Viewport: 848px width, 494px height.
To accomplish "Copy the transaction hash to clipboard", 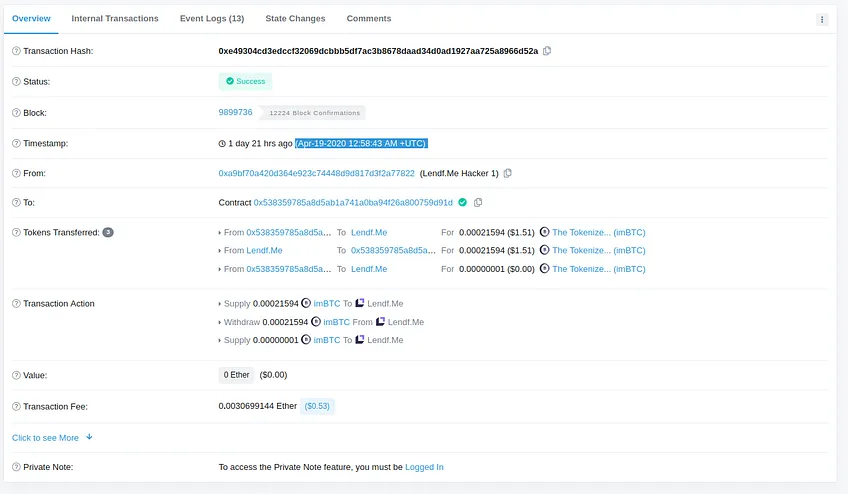I will click(547, 51).
